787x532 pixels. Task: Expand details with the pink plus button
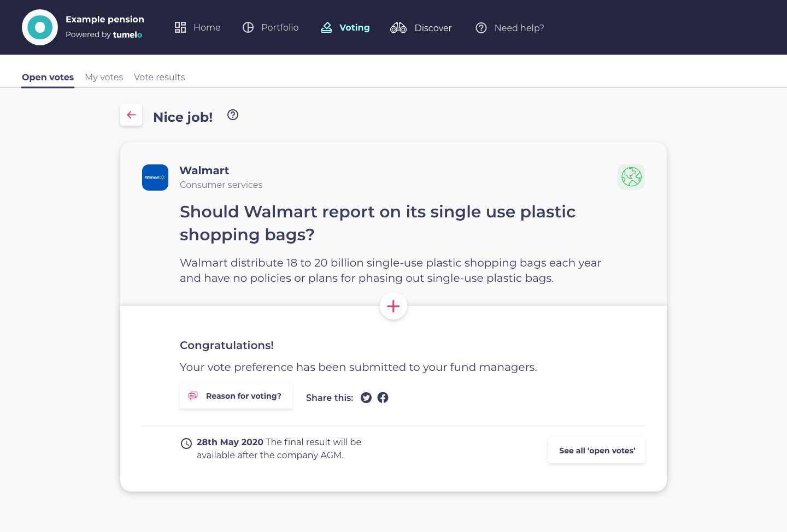(393, 306)
